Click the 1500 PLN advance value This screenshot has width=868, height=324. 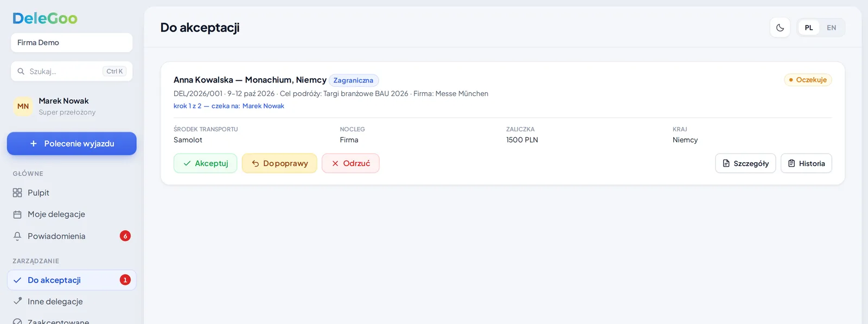tap(522, 140)
